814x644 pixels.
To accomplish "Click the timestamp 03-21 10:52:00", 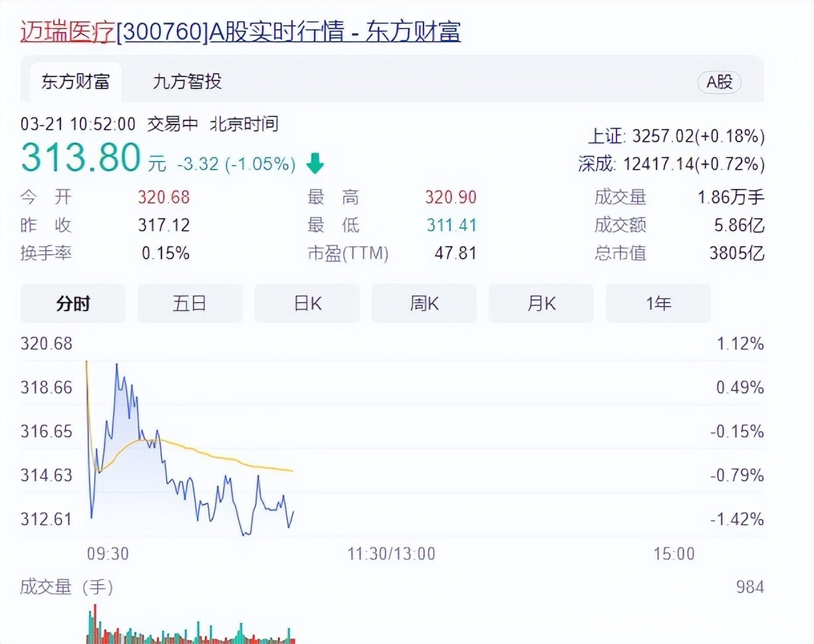I will [78, 124].
